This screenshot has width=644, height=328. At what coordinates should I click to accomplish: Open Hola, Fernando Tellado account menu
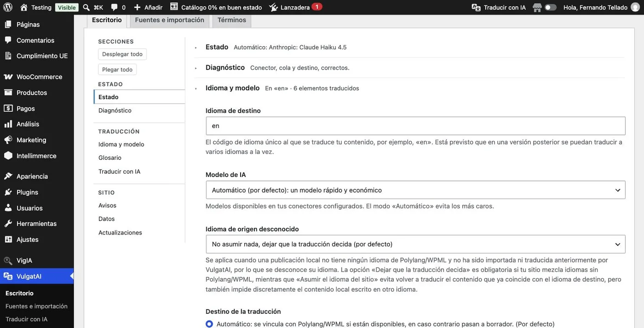[x=600, y=7]
